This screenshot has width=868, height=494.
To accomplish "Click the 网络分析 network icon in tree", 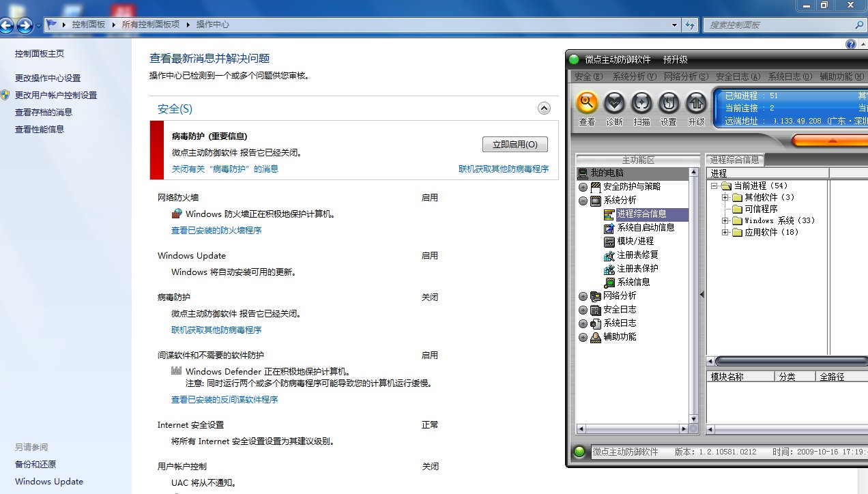I will click(596, 296).
